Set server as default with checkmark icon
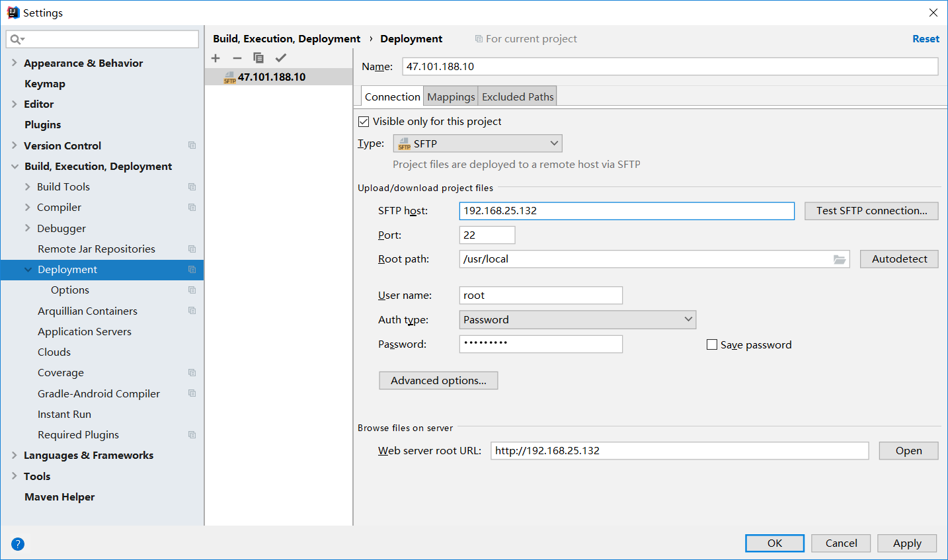Screen dimensions: 948x560 click(x=281, y=58)
